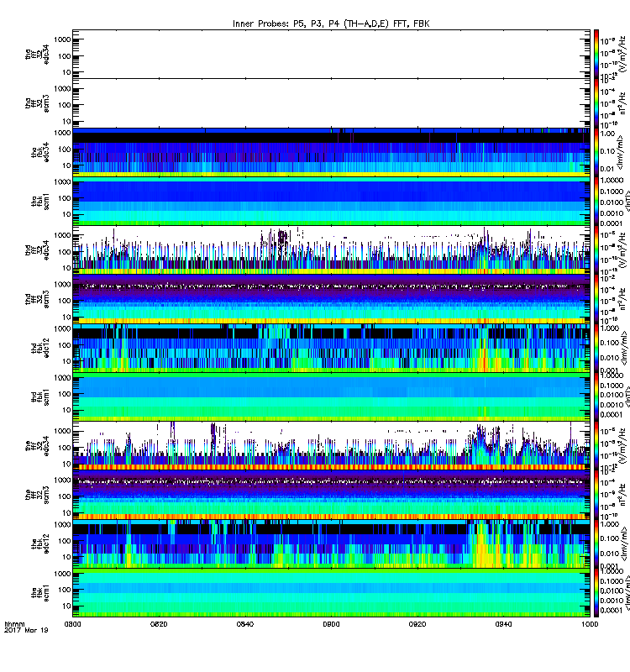
Task: Click the '0940' time axis label
Action: [503, 624]
